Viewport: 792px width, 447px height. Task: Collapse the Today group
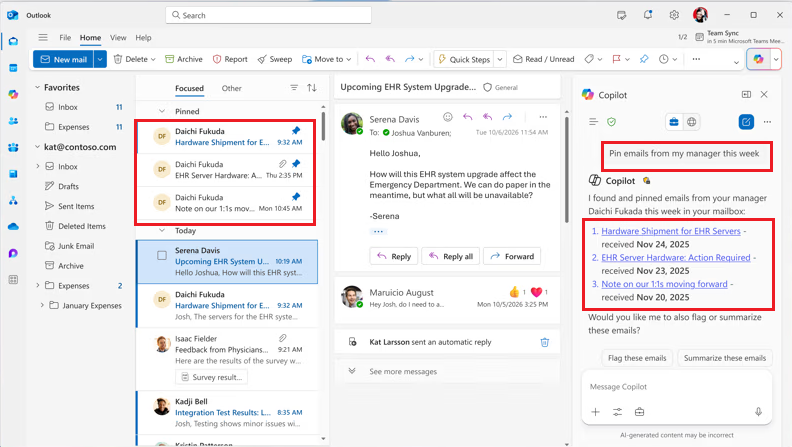click(x=162, y=230)
